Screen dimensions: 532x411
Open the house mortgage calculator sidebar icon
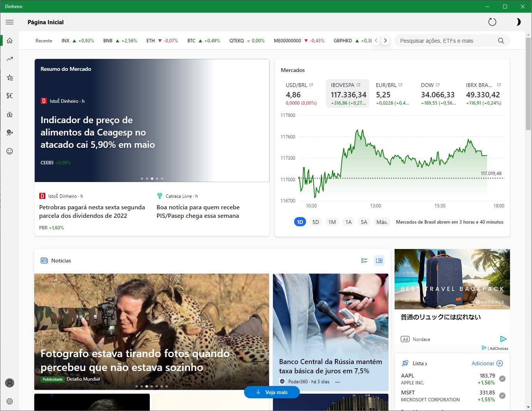[10, 114]
